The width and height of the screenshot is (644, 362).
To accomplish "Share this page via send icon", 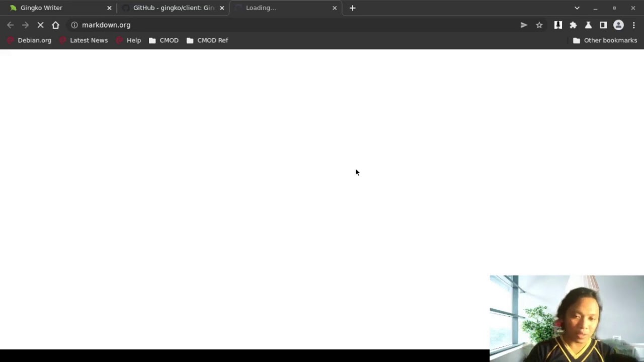I will 524,25.
